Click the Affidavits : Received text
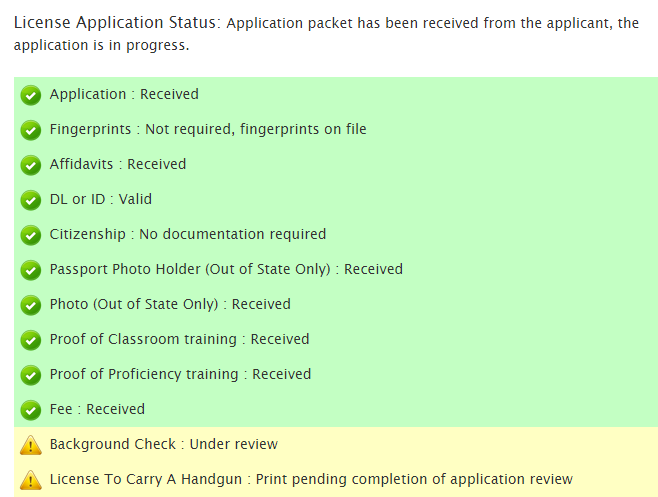 (x=118, y=164)
